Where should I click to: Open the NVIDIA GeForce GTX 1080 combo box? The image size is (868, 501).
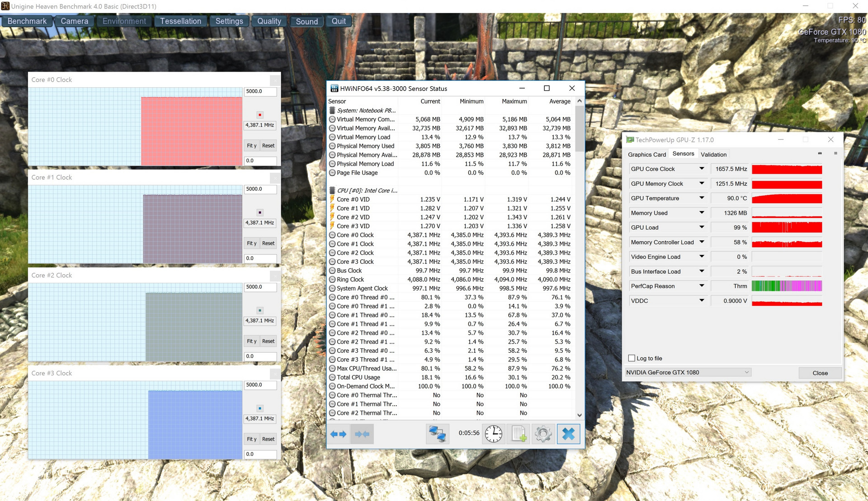click(688, 372)
